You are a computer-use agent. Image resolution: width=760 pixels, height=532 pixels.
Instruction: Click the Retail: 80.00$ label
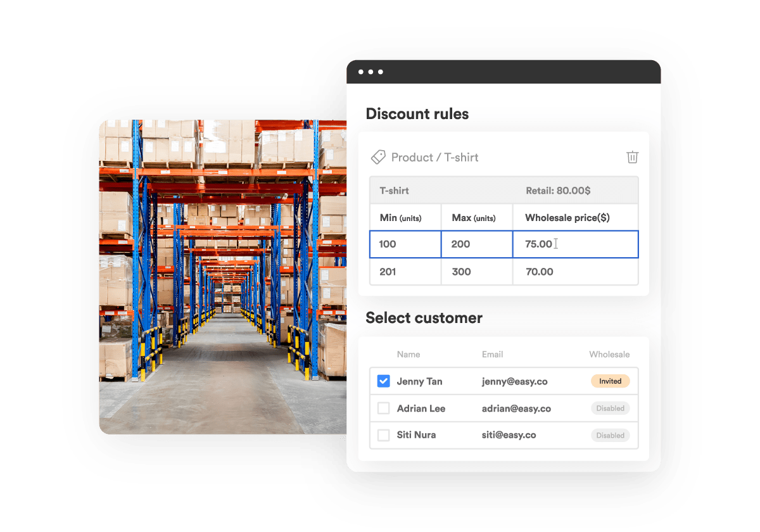[x=558, y=191]
